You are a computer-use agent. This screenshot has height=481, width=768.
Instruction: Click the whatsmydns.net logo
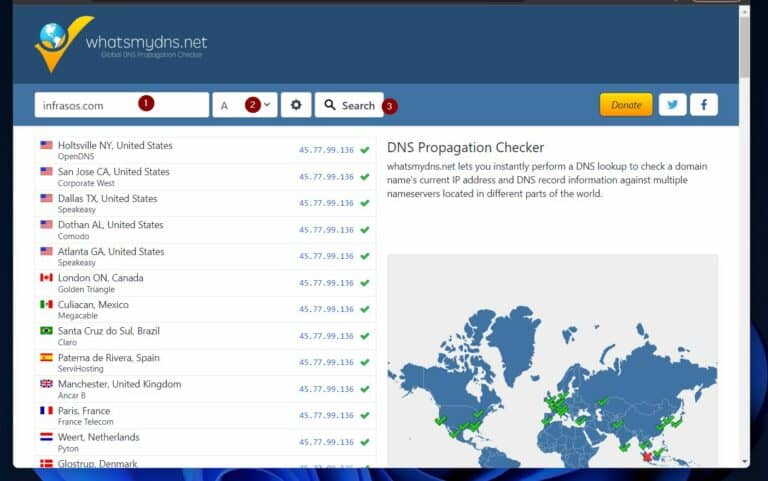121,44
